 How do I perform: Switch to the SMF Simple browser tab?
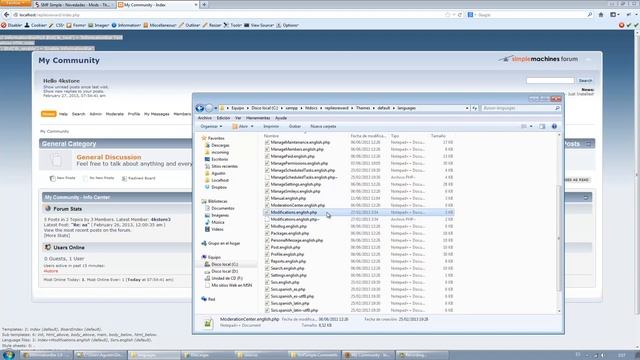(74, 4)
